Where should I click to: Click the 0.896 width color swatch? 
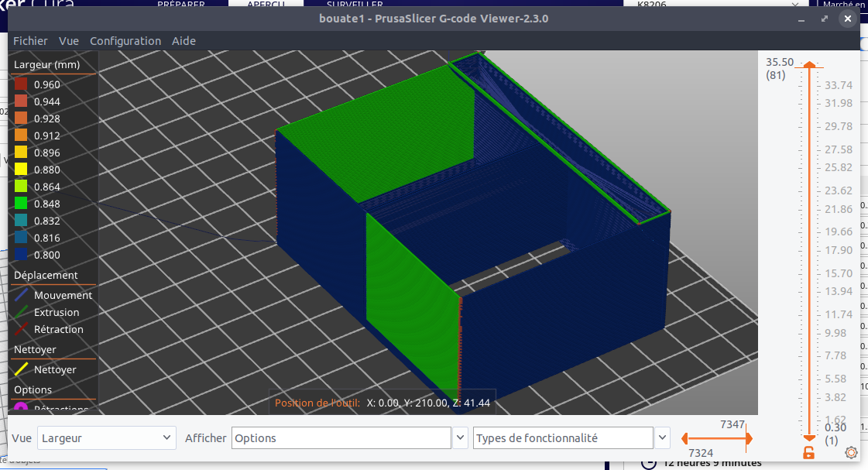click(20, 153)
